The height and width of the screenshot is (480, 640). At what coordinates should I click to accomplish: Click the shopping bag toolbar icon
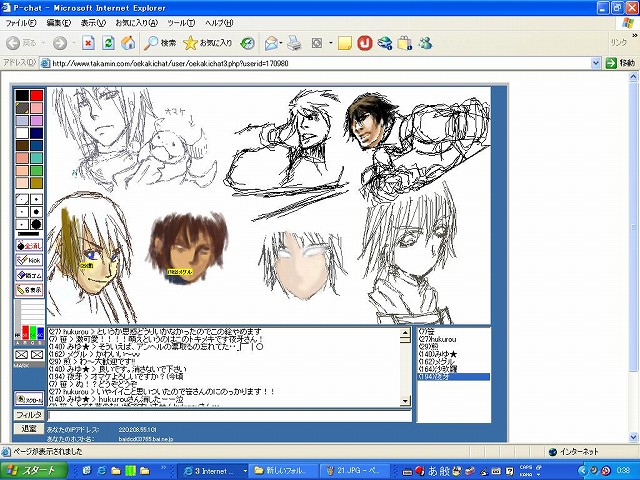click(405, 43)
